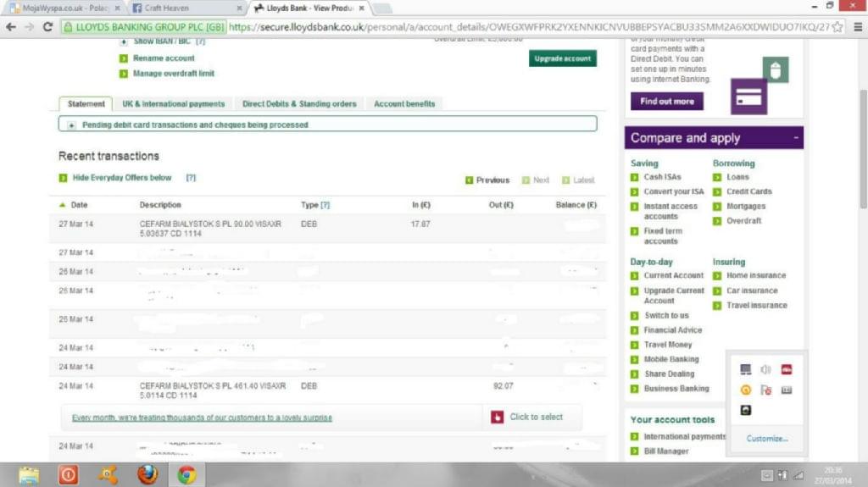Switch to MojaWyspa.co.uk browser tab

[x=63, y=8]
